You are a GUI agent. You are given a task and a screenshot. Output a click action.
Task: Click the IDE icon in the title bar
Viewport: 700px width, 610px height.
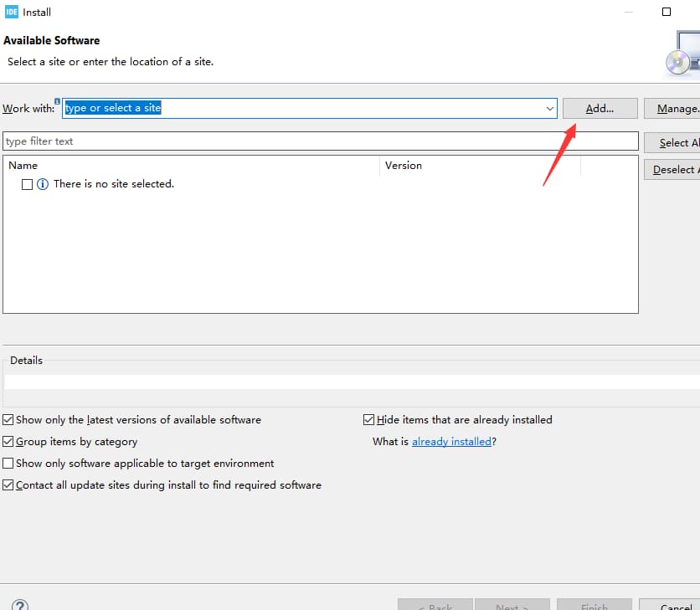pos(10,12)
